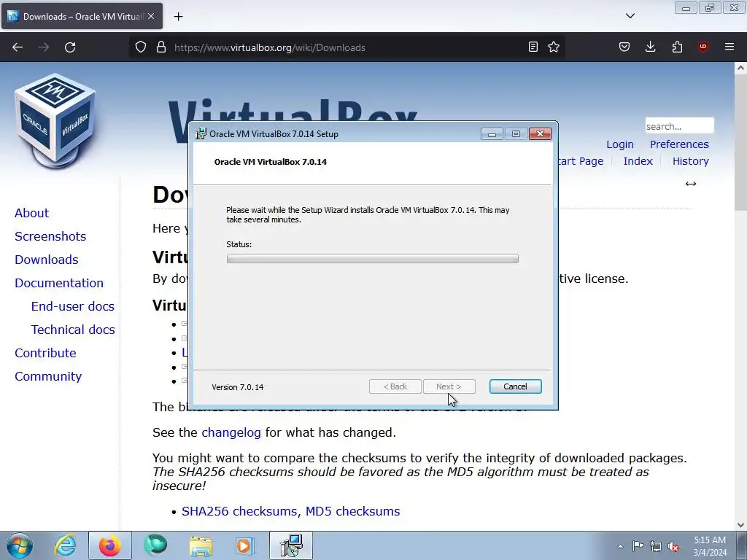Screen dimensions: 747x560
Task: Open Pocket save icon in toolbar
Action: pyautogui.click(x=624, y=47)
